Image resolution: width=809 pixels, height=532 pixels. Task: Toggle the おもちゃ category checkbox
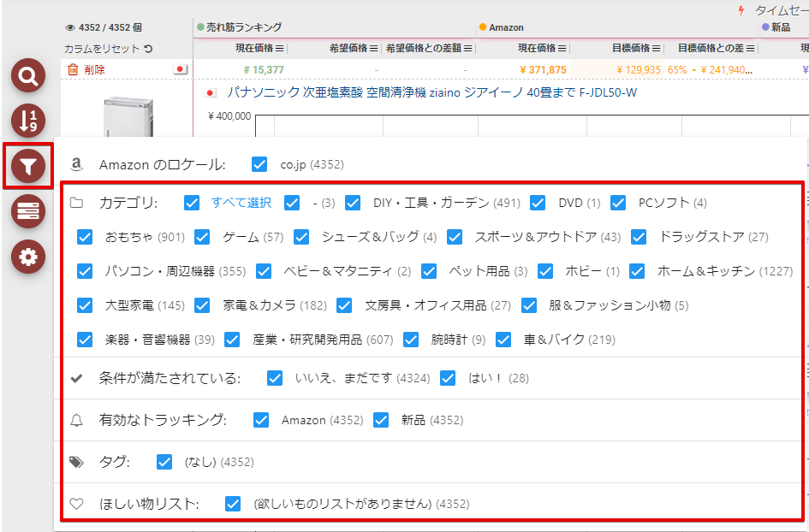point(85,237)
